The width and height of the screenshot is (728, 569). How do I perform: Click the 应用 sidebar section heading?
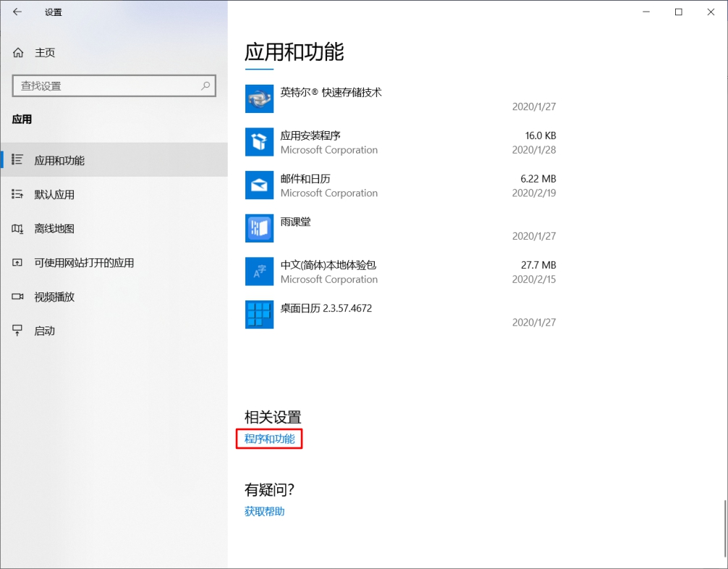(x=22, y=119)
